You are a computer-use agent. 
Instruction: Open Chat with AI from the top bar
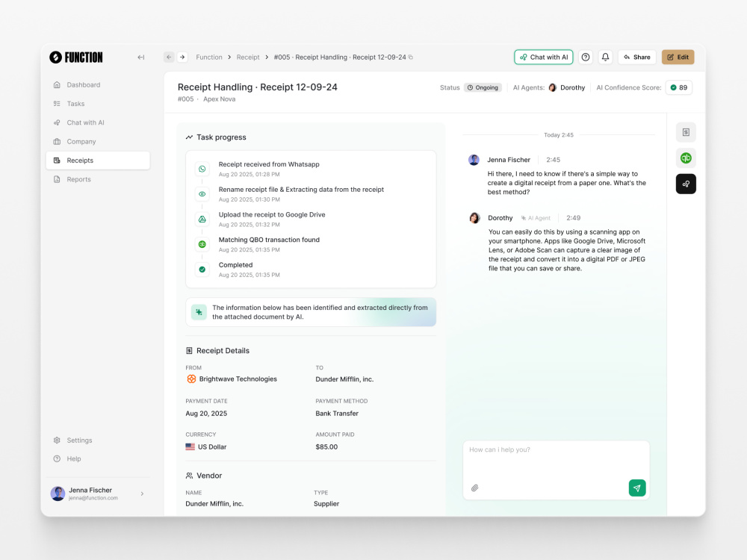tap(544, 57)
